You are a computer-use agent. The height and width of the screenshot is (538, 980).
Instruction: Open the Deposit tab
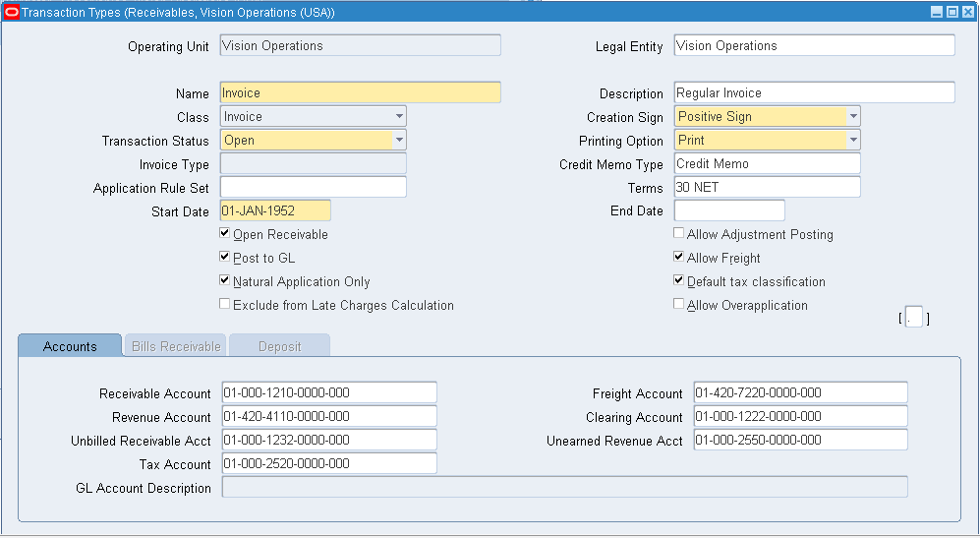coord(279,346)
